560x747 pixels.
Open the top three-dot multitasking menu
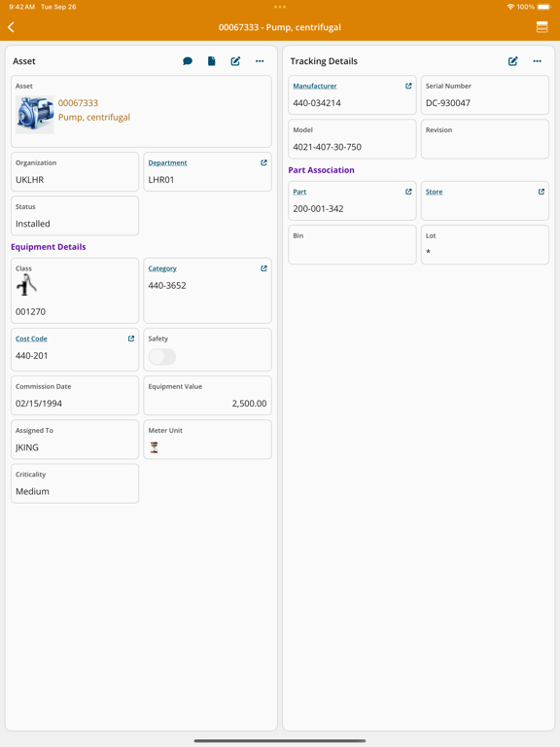tap(280, 7)
